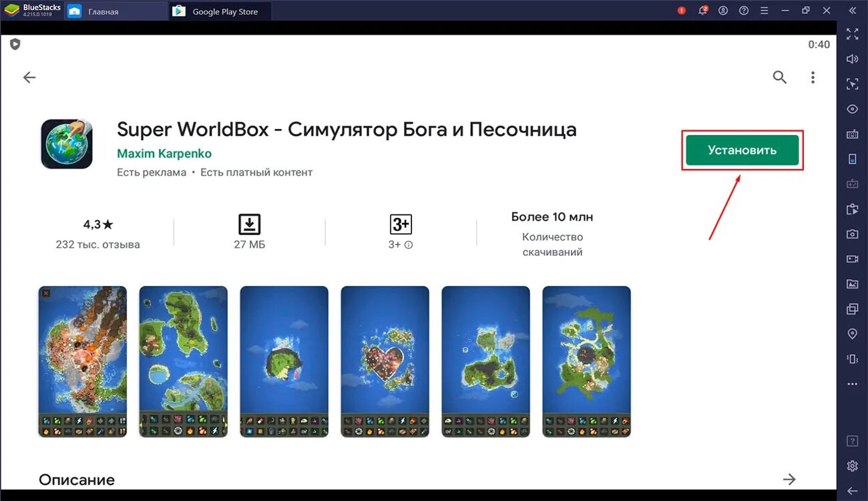Open Play Store search magnifier
This screenshot has height=501, width=868.
tap(780, 77)
